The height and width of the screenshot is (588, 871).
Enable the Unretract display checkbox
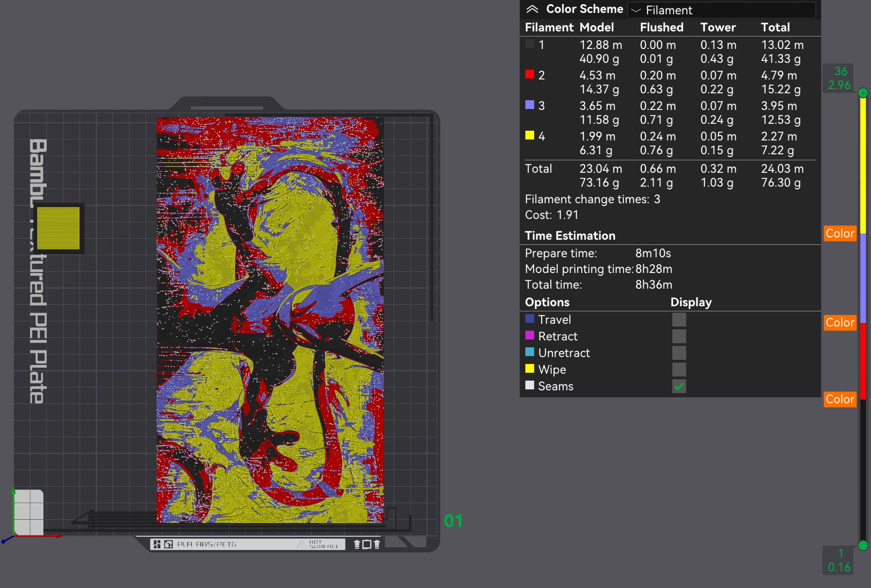click(x=679, y=353)
